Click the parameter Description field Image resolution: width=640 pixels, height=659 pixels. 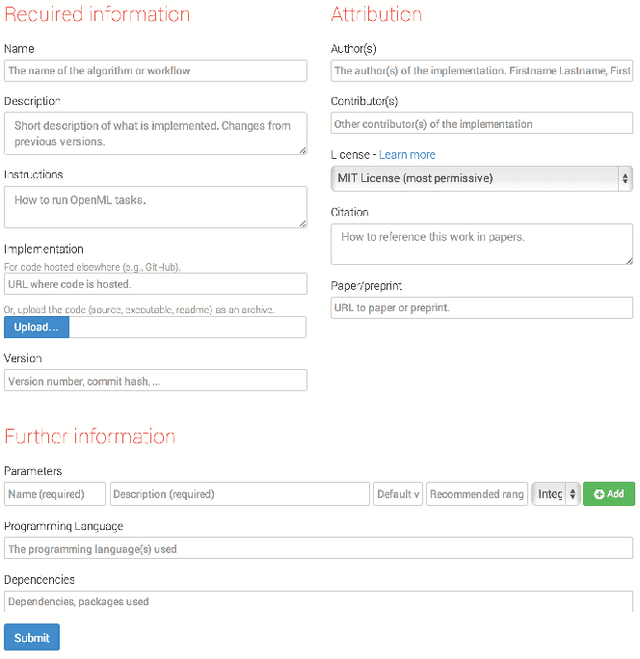click(240, 494)
